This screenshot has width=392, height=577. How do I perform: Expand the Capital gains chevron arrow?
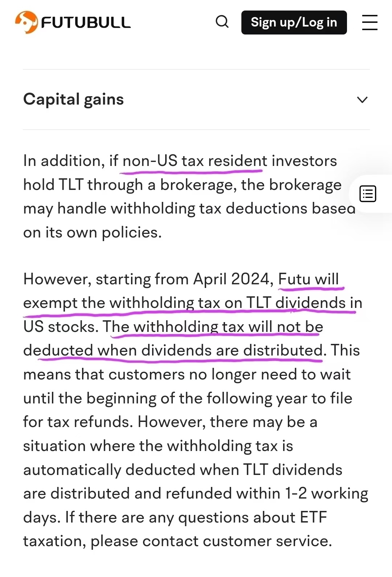(x=362, y=99)
